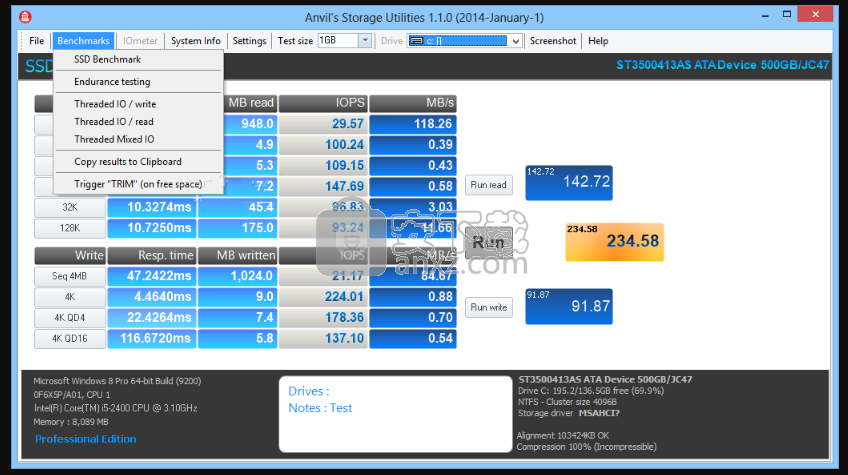Click the Run read button
The width and height of the screenshot is (848, 475).
tap(488, 185)
